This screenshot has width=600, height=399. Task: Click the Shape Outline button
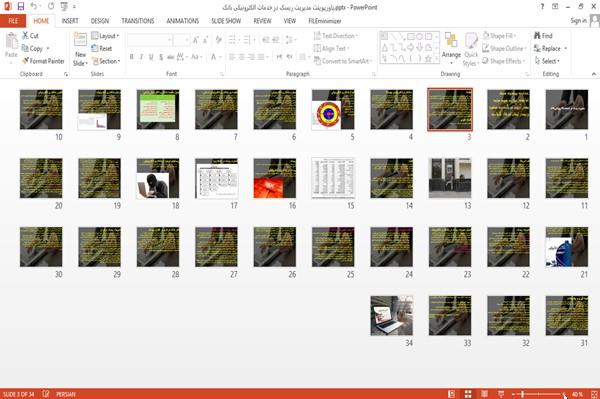point(504,48)
